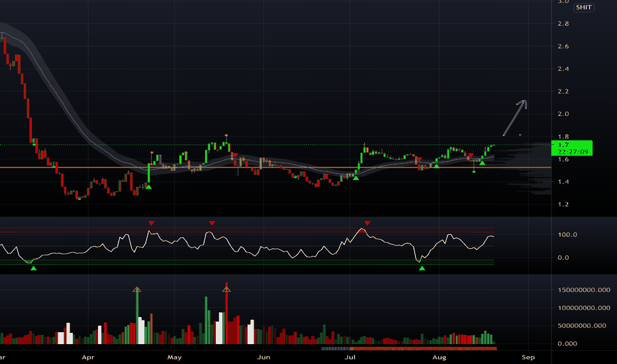Click the green up arrow under the mid-March oscillator low
Screen dimensions: 617x364
point(34,269)
